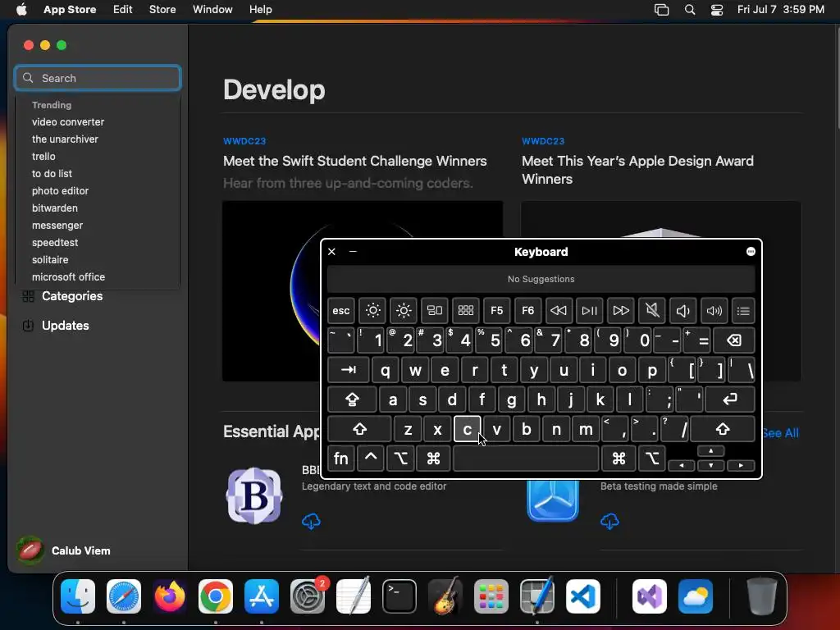This screenshot has height=630, width=840.
Task: Open the Store menu
Action: tap(162, 10)
